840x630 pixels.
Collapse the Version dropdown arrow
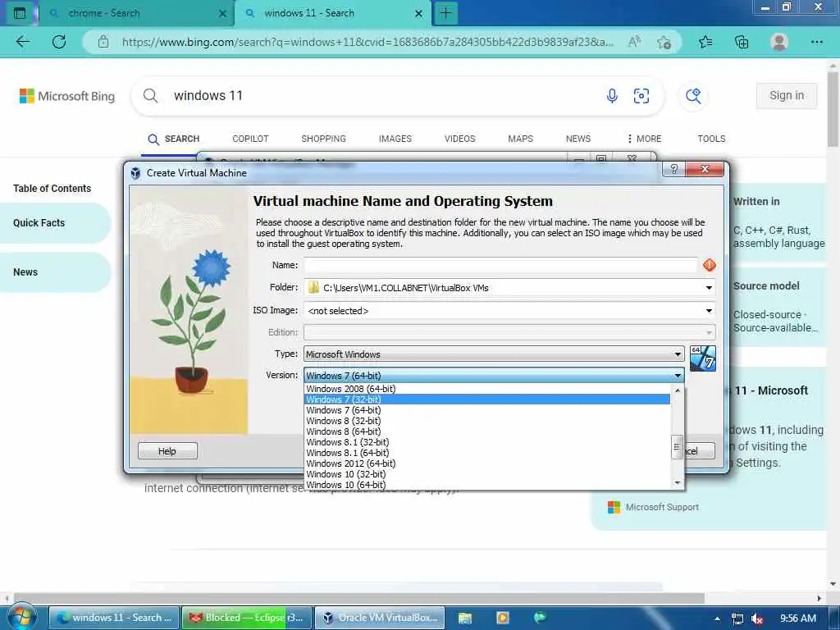pos(678,376)
